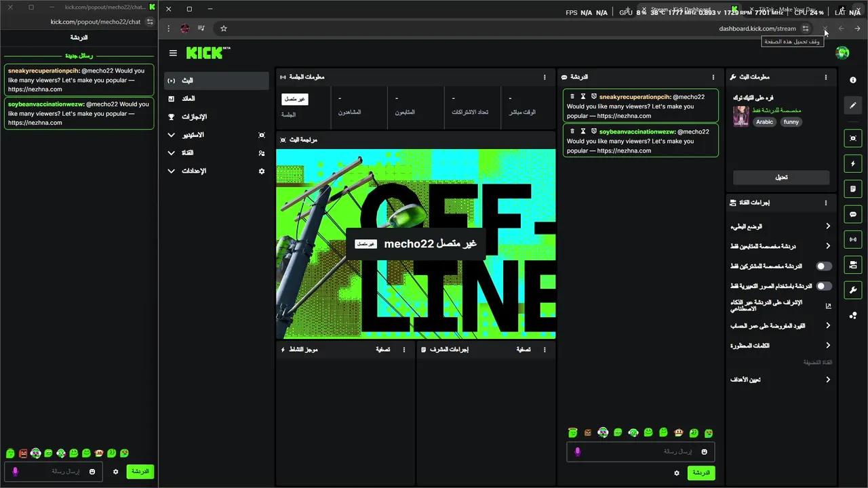Open the AI chat moderation external link
This screenshot has height=488, width=868.
828,306
